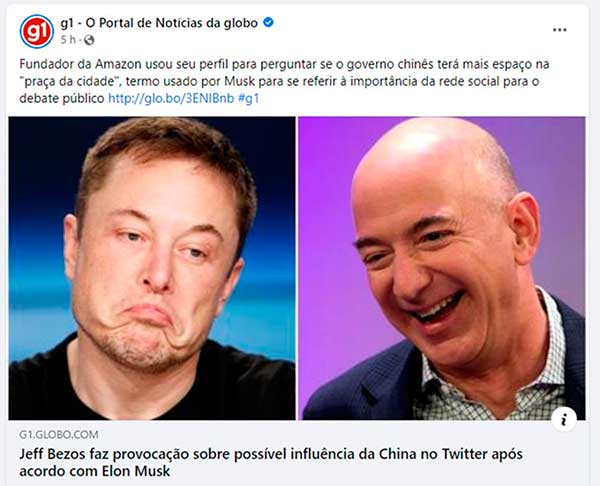The height and width of the screenshot is (486, 600).
Task: Click the G1.GLOBO.COM source domain label
Action: (x=59, y=435)
